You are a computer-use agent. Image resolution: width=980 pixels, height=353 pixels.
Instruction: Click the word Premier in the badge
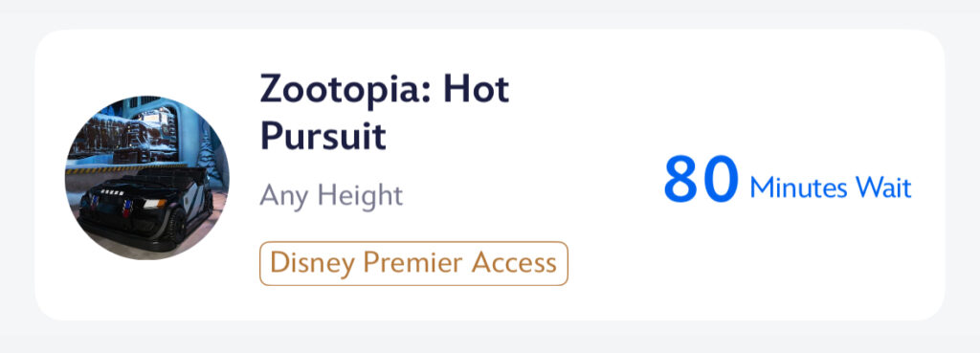pyautogui.click(x=413, y=263)
